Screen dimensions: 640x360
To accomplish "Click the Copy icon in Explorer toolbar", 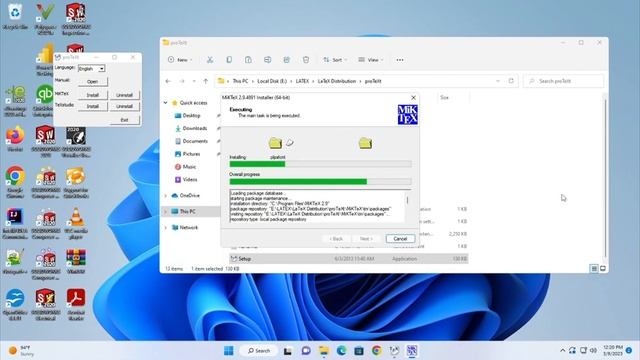I will click(229, 60).
